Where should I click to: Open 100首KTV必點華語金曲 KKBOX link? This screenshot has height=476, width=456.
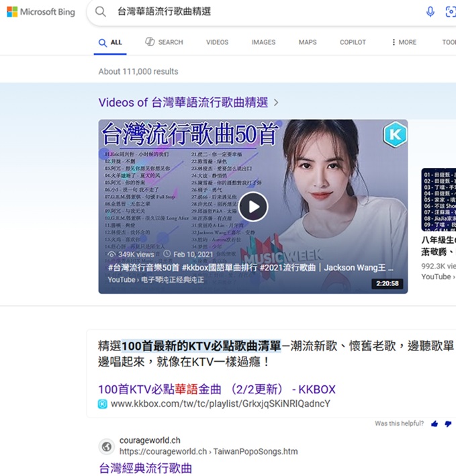tap(216, 389)
